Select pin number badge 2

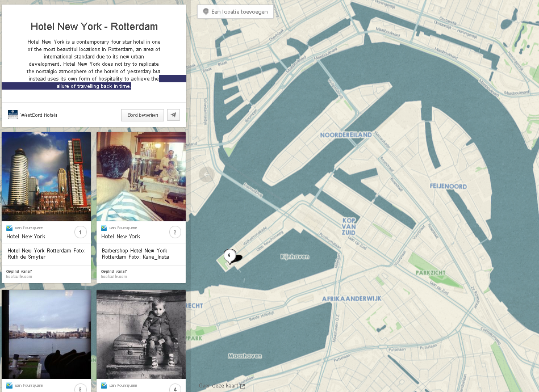pos(175,233)
